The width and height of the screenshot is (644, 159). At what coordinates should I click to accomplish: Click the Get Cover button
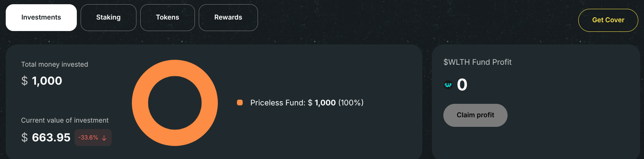(x=608, y=20)
